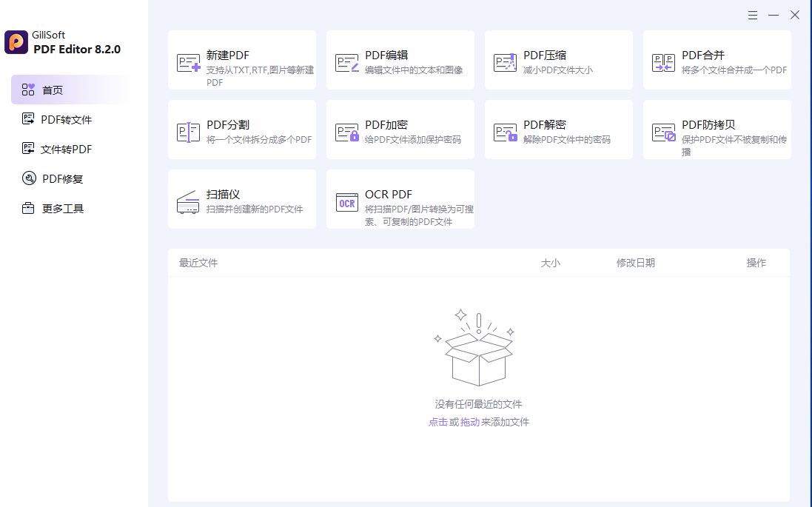Click the 修改日期 column header
Screen dimensions: 812x507
tap(635, 263)
